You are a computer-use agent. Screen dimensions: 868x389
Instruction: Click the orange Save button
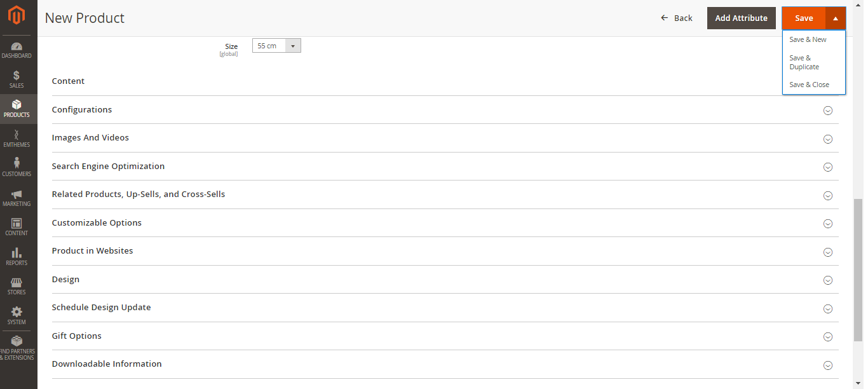point(804,18)
